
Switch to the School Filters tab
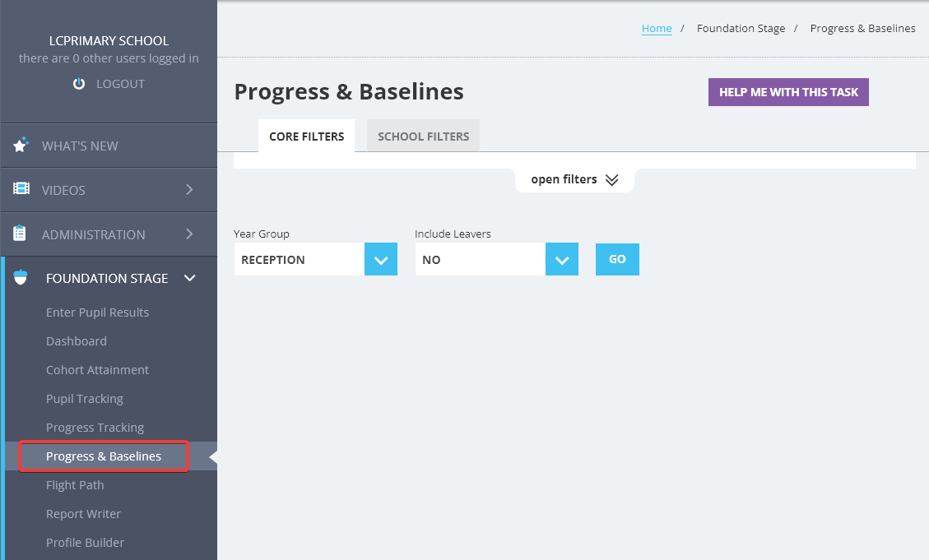423,137
